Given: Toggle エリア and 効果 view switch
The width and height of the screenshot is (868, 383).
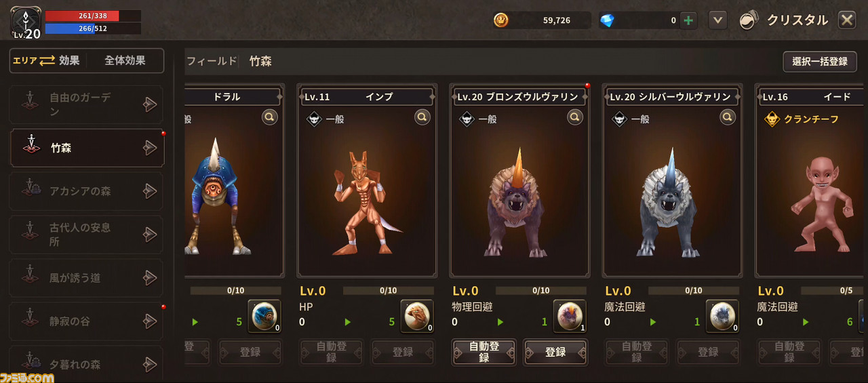Looking at the screenshot, I should click(x=46, y=60).
